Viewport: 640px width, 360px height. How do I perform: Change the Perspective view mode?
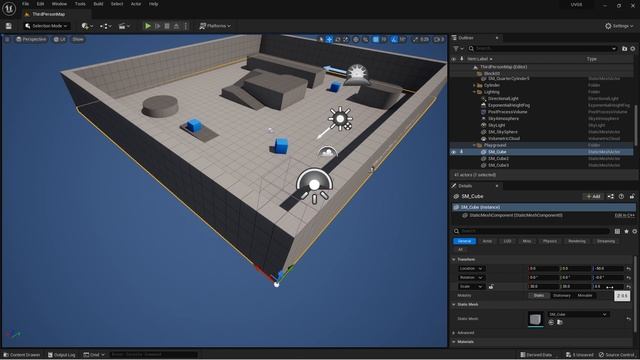[31, 39]
